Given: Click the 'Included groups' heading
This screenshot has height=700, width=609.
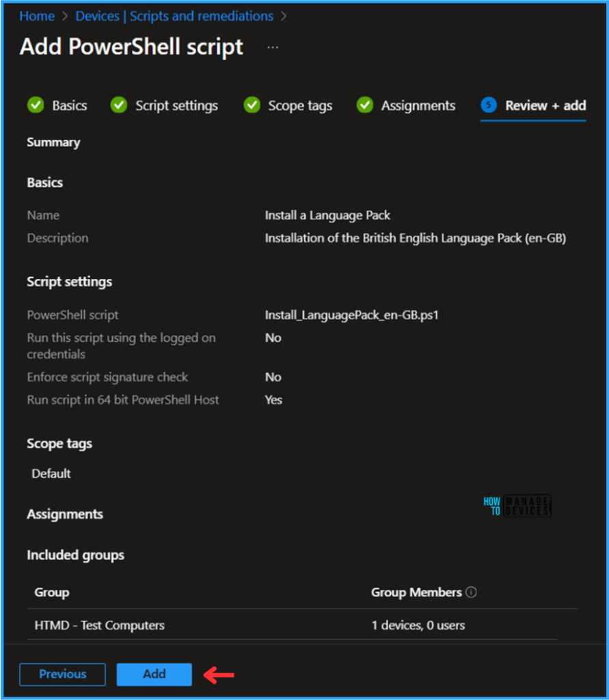Looking at the screenshot, I should pyautogui.click(x=75, y=555).
